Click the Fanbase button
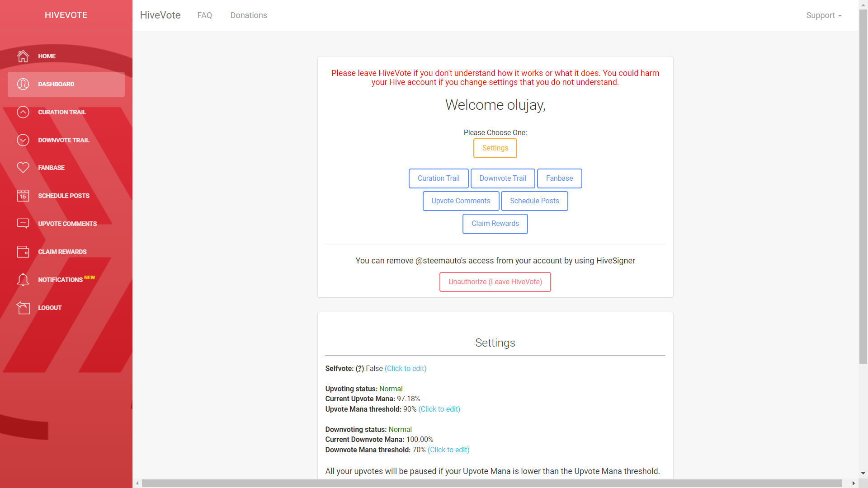 (x=559, y=178)
